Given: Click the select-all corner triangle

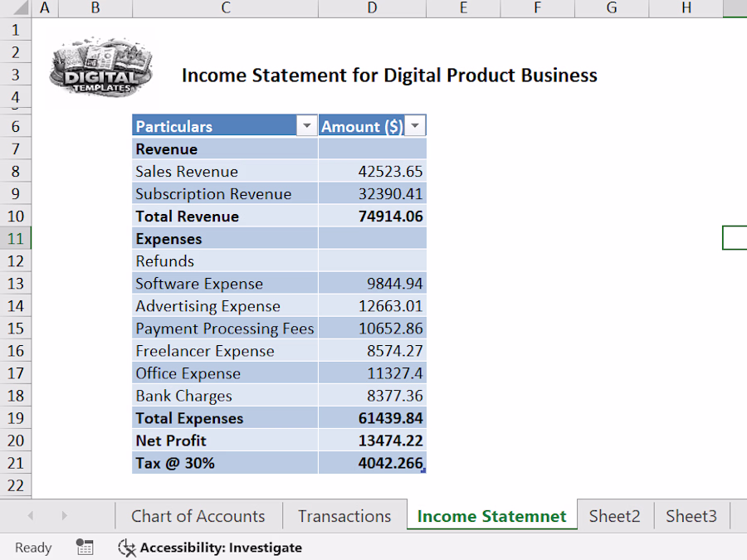Looking at the screenshot, I should tap(19, 7).
